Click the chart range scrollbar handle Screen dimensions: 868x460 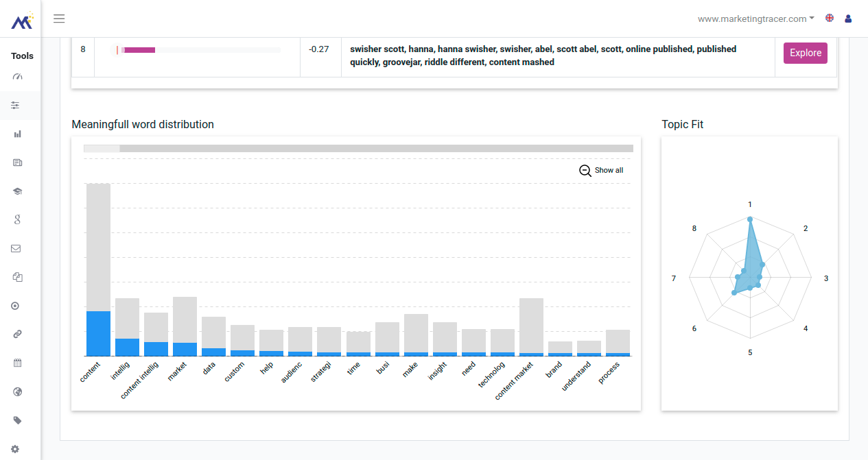102,148
